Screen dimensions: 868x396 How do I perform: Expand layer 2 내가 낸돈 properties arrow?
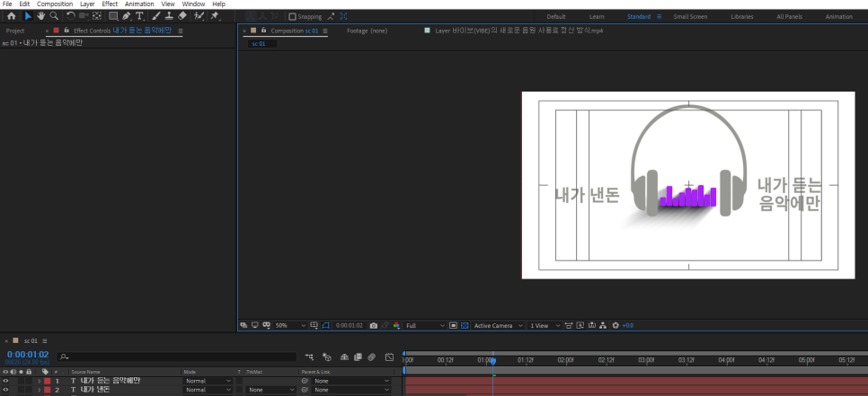(39, 390)
